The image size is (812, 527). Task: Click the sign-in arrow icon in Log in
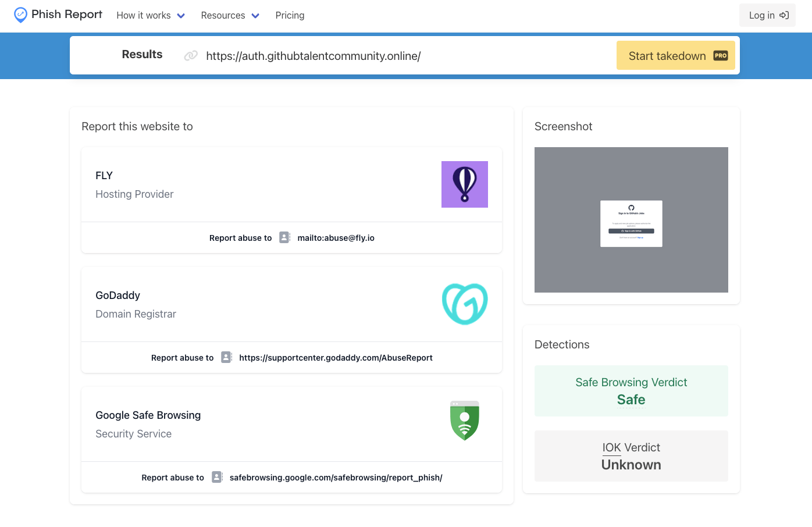784,15
